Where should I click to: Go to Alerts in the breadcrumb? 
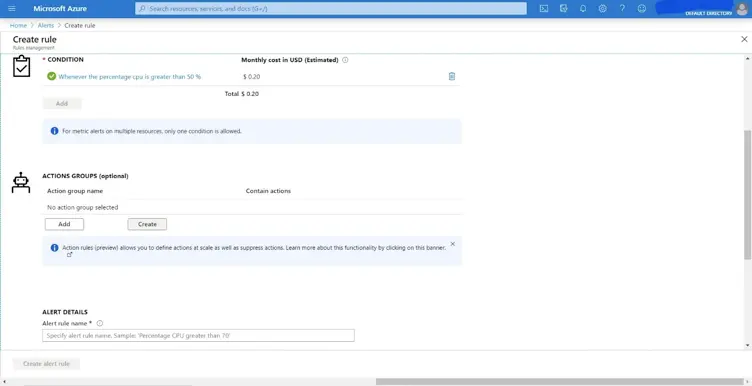point(46,25)
